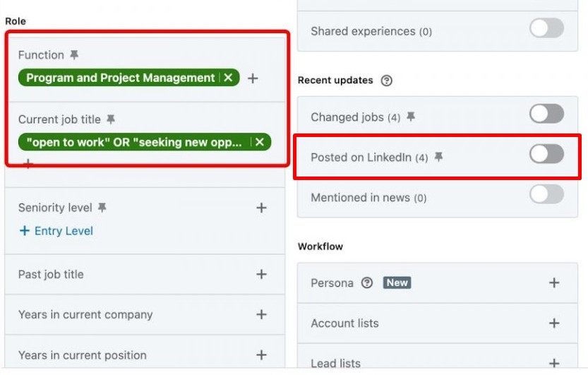This screenshot has height=375, width=588.
Task: Add Entry Level seniority suggestion
Action: pos(56,231)
